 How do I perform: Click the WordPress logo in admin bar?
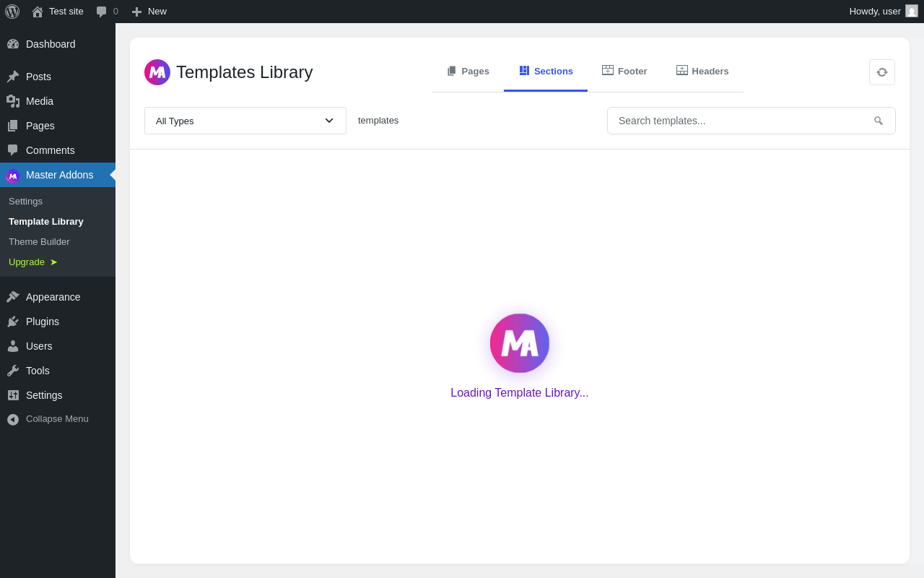pyautogui.click(x=12, y=12)
